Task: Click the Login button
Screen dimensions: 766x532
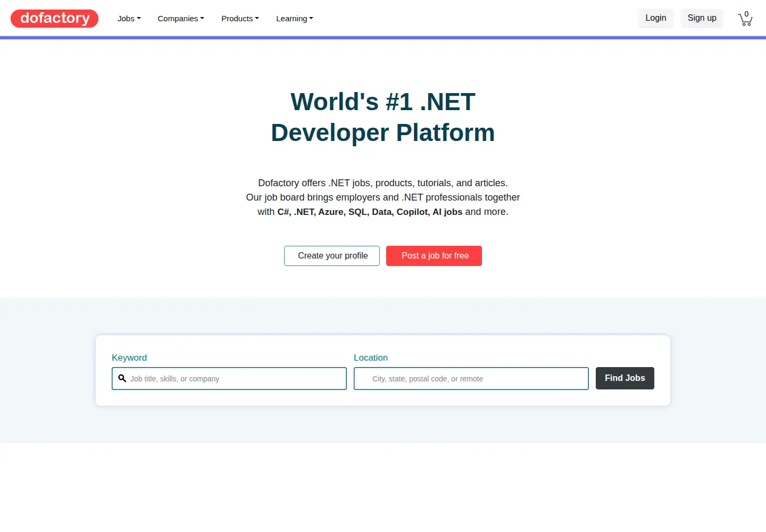Action: coord(656,18)
